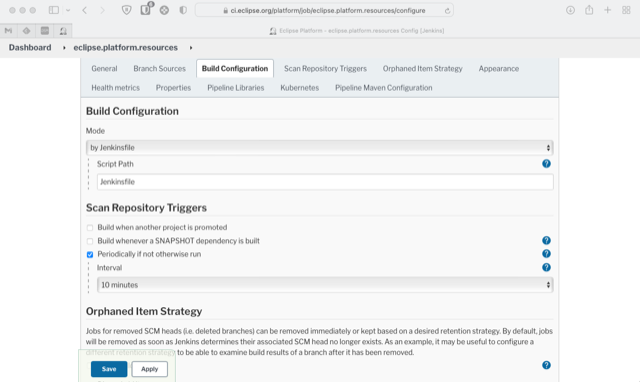
Task: Check Build whenever a SNAPSHOT dependency is built
Action: point(90,241)
